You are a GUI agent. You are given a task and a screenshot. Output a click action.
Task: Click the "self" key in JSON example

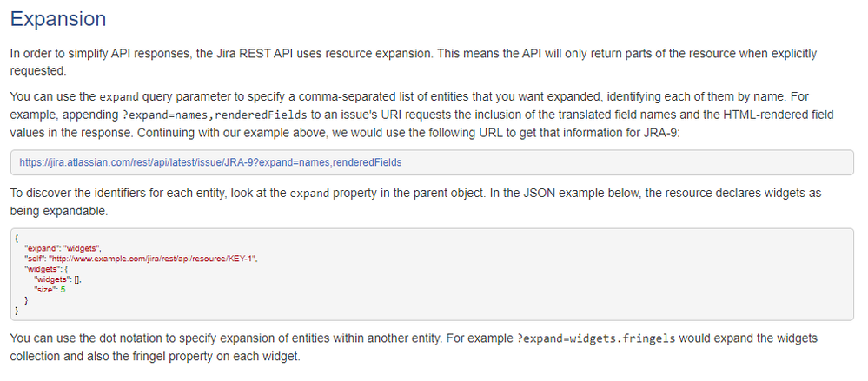[35, 259]
